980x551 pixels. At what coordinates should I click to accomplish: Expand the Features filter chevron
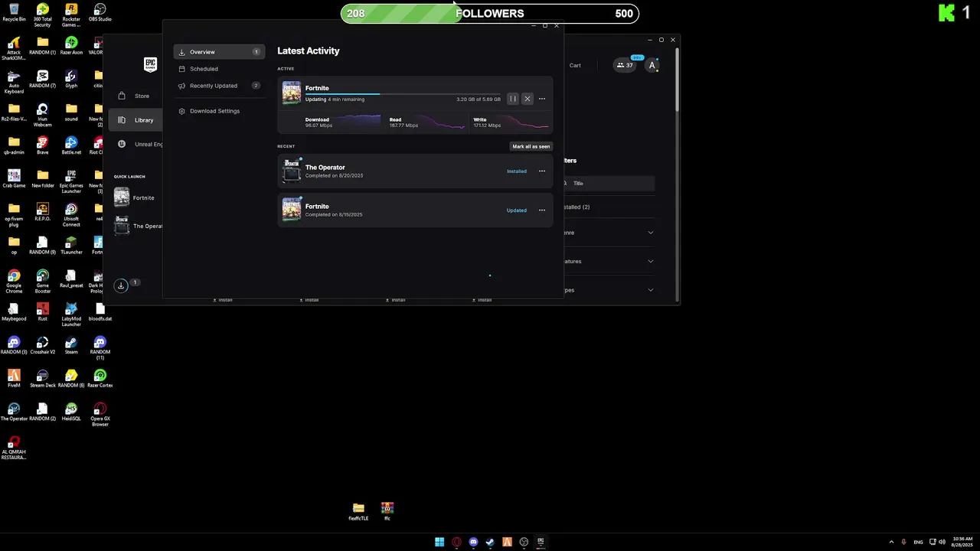coord(651,261)
